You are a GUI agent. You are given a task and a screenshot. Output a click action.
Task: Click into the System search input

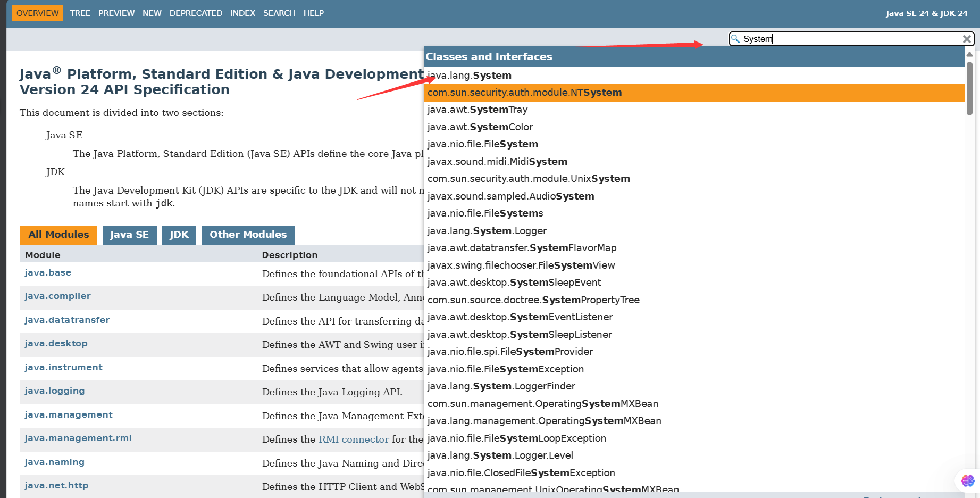pyautogui.click(x=851, y=39)
